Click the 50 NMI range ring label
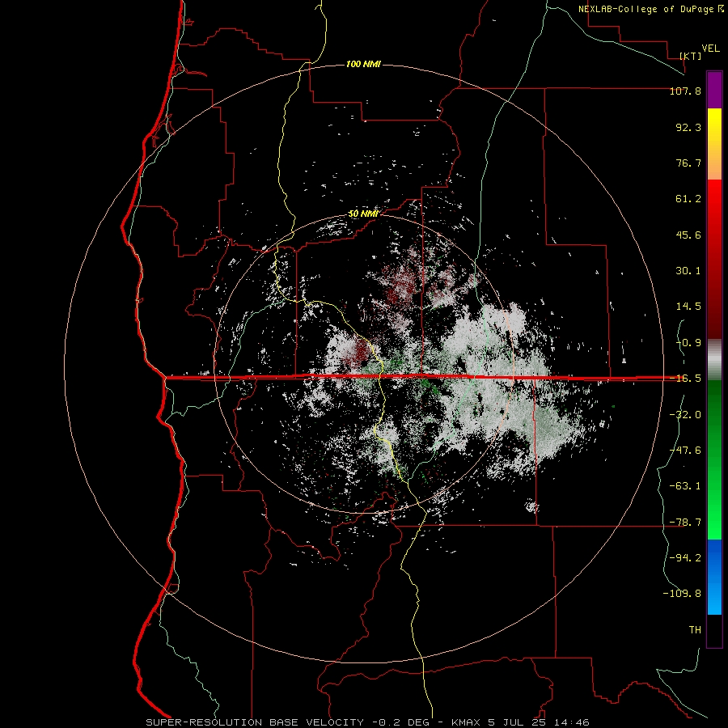The width and height of the screenshot is (728, 728). pos(362,214)
